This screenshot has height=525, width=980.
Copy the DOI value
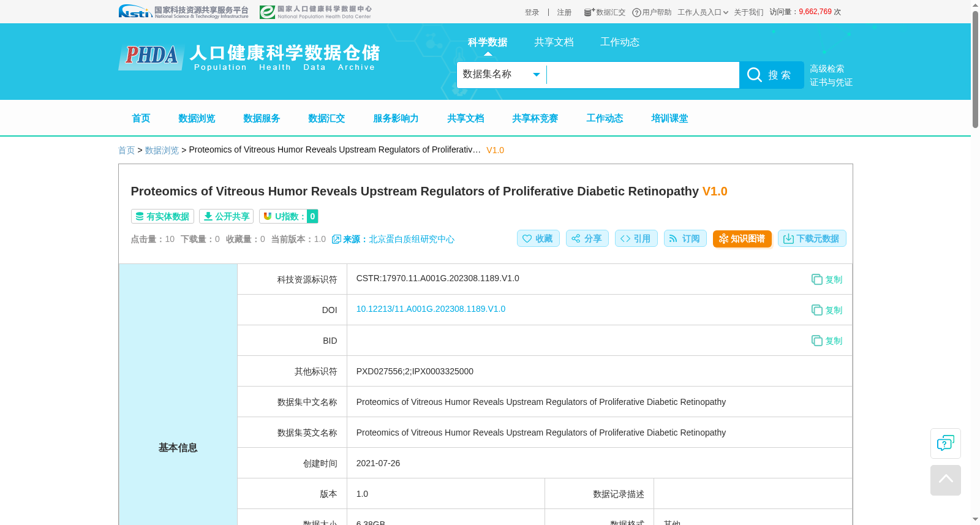tap(827, 310)
